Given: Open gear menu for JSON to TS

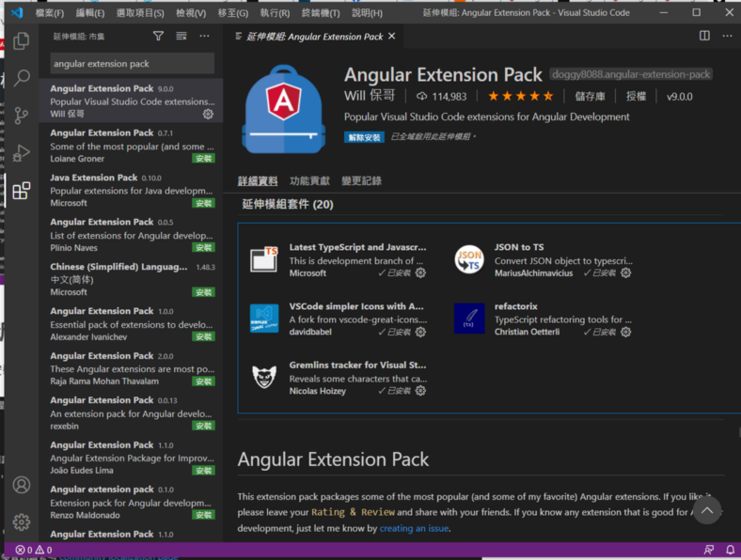Looking at the screenshot, I should pos(625,272).
